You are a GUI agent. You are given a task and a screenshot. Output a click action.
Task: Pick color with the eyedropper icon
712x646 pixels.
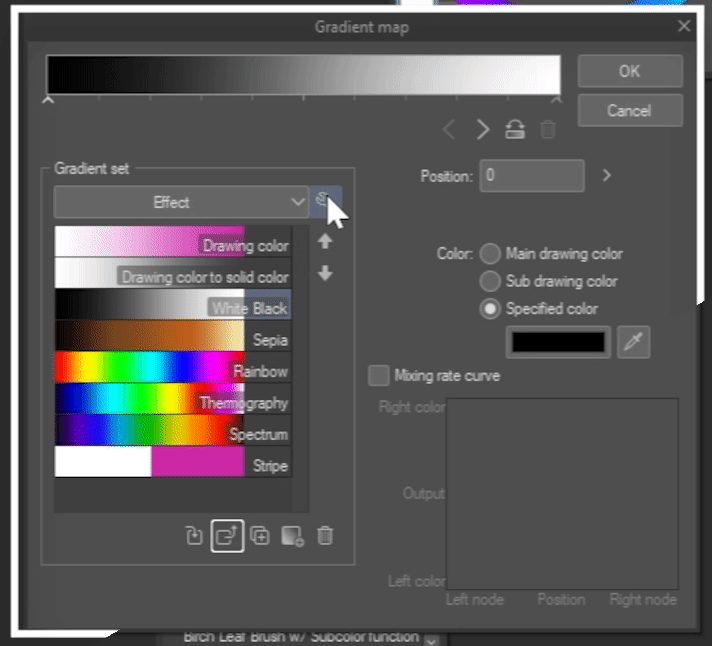pyautogui.click(x=633, y=342)
